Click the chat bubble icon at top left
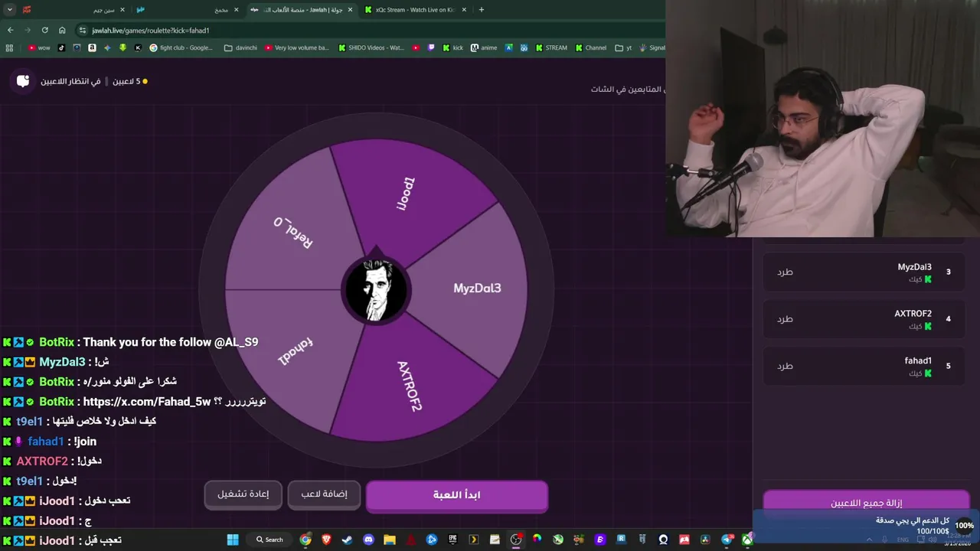The image size is (980, 551). point(23,81)
